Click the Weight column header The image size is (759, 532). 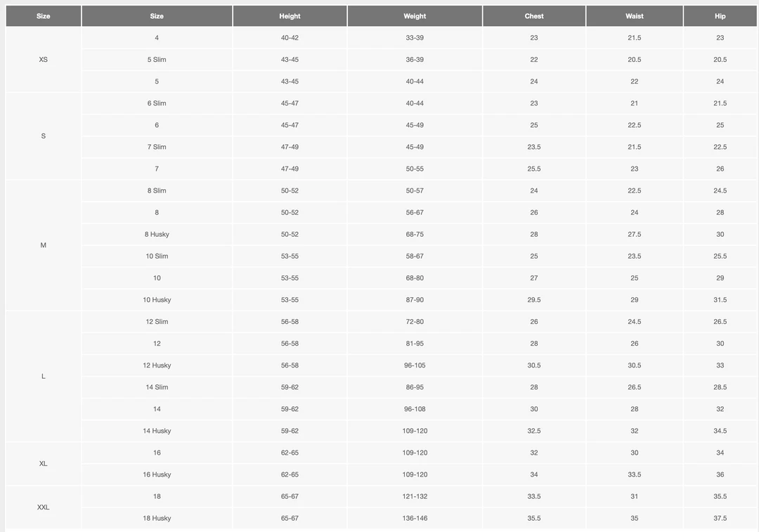point(415,16)
